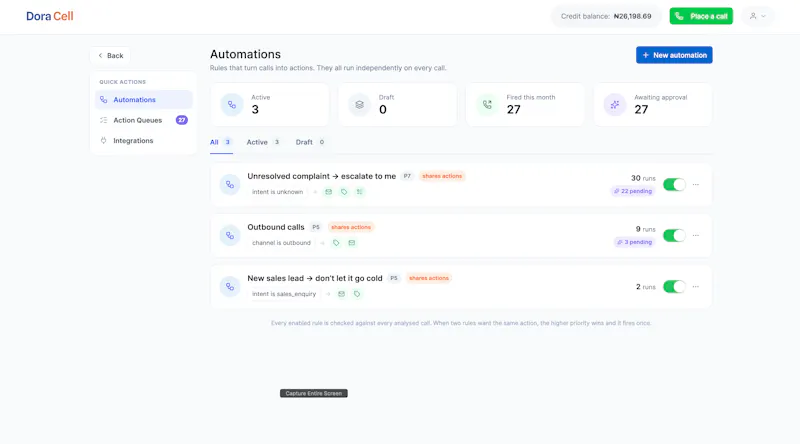Screen dimensions: 800x444
Task: Click the Action Queues list icon
Action: point(104,120)
